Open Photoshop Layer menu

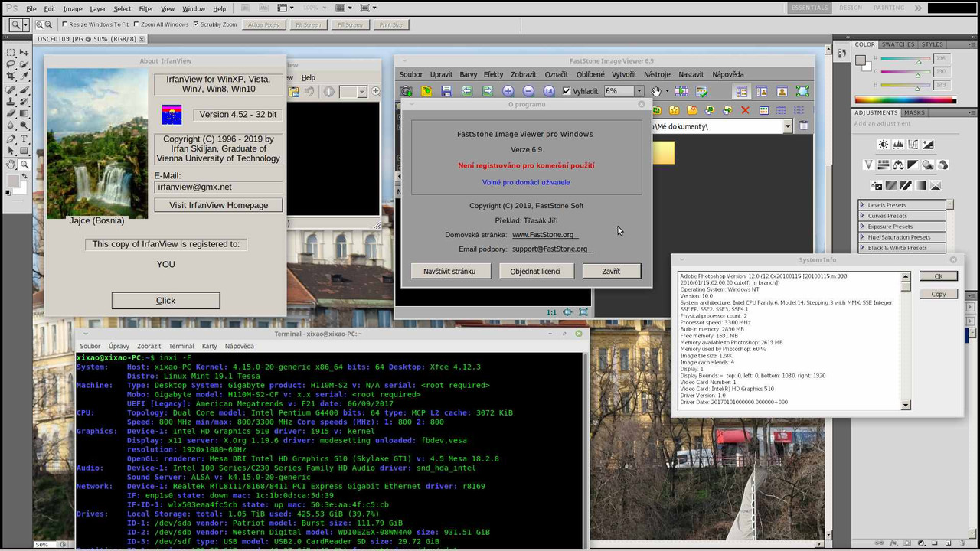[98, 9]
